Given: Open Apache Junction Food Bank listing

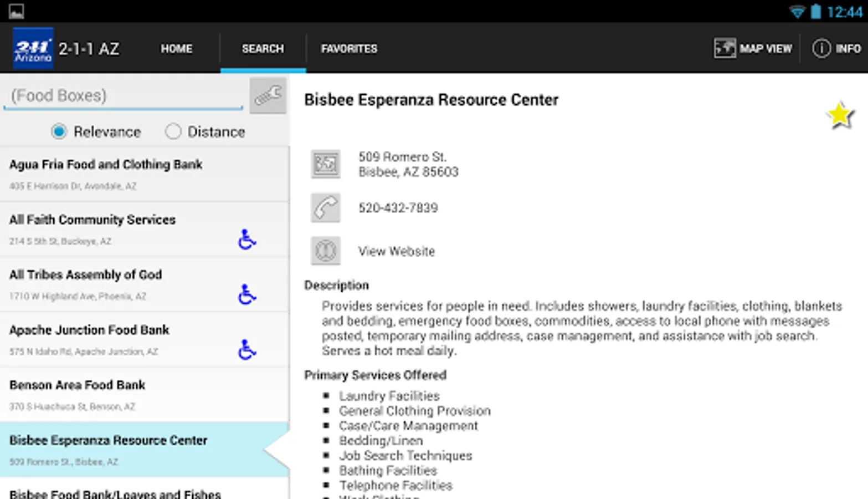Looking at the screenshot, I should pos(145,339).
